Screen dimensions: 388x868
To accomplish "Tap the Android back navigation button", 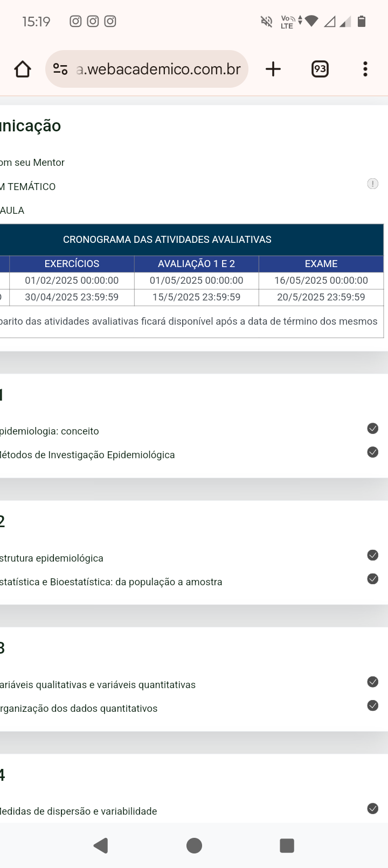I will coord(101,845).
